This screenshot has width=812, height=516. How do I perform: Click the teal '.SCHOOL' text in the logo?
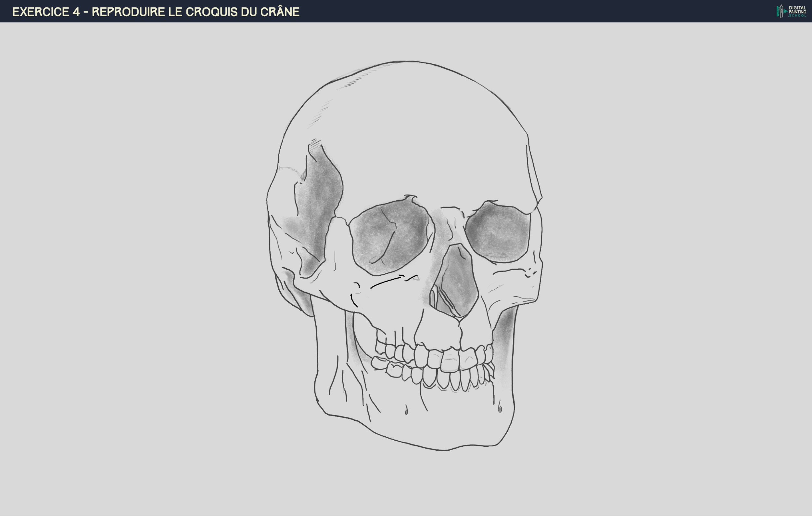click(797, 16)
